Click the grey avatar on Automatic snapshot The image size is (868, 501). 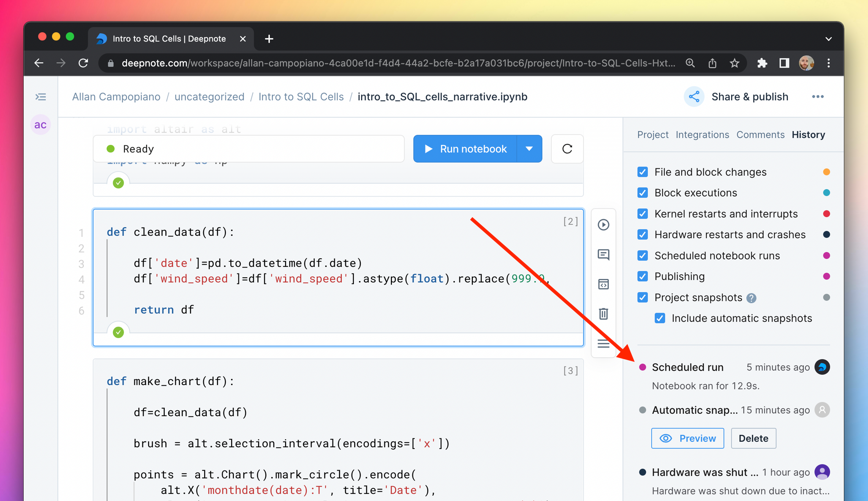(822, 410)
